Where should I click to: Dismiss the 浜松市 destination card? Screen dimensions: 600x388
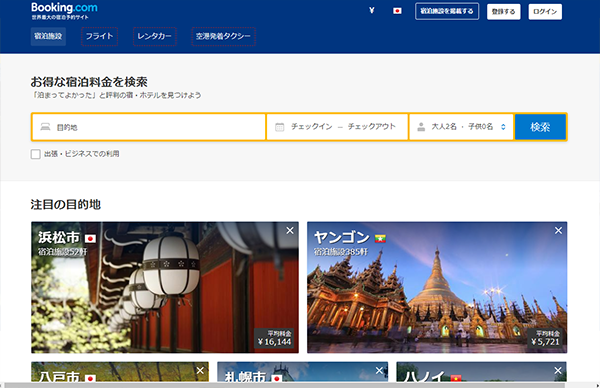point(290,230)
